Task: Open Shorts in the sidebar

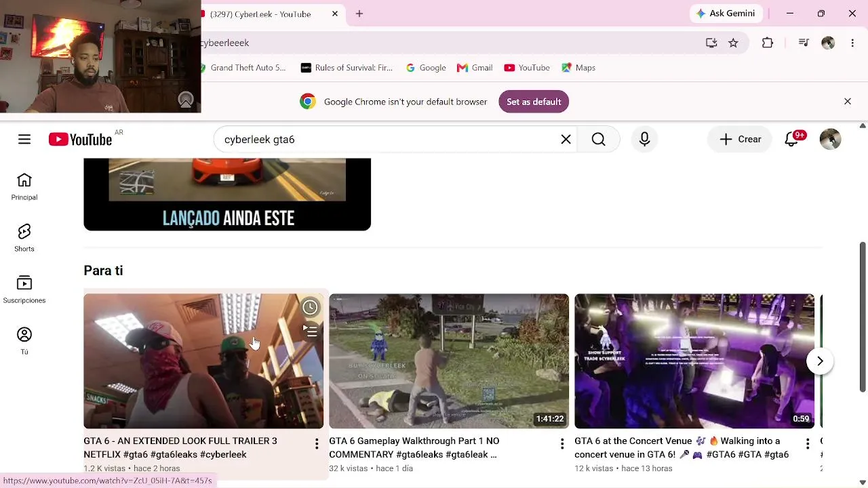Action: [24, 238]
